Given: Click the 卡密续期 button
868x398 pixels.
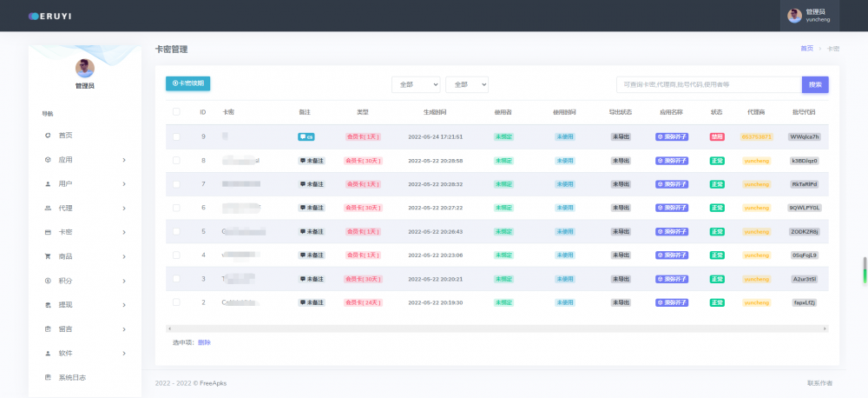Looking at the screenshot, I should 187,83.
